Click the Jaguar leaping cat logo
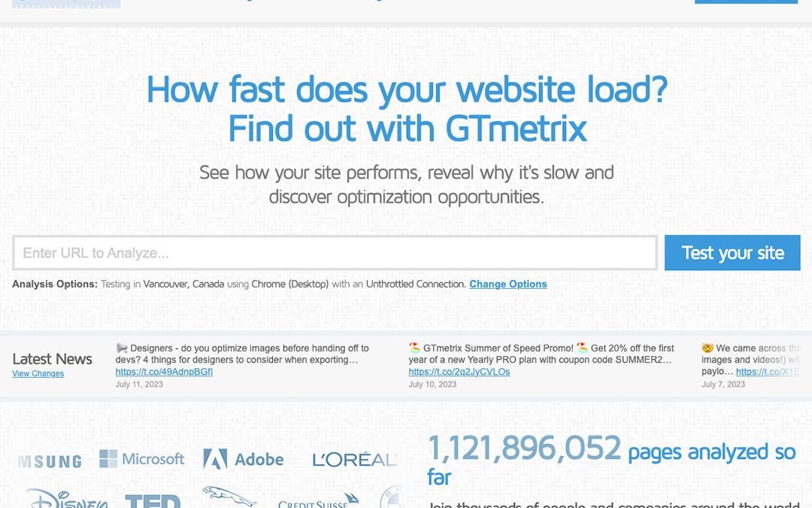Screen dimensions: 812x508 point(229,497)
